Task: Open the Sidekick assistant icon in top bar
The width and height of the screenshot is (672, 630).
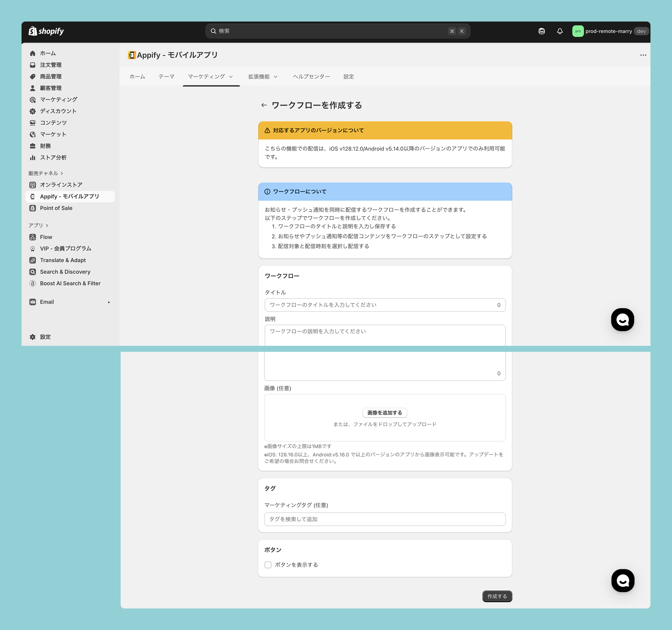Action: tap(541, 31)
